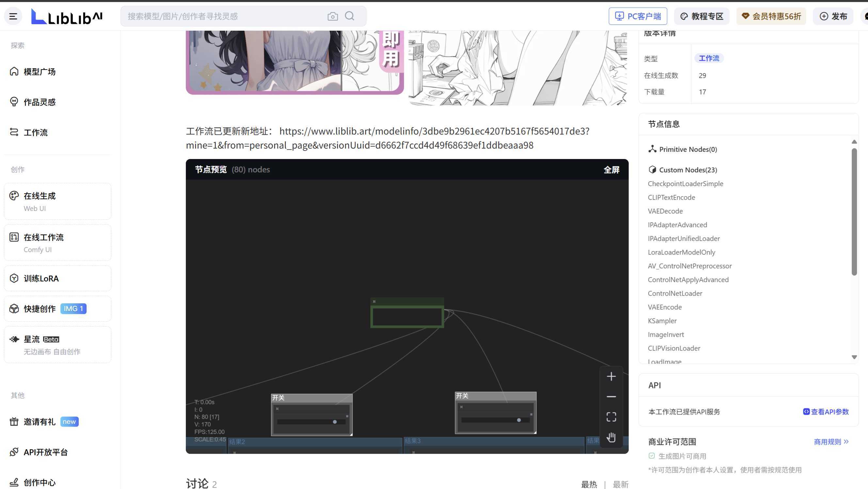Toggle 生成图片可商用 checkbox
The image size is (868, 489).
652,456
